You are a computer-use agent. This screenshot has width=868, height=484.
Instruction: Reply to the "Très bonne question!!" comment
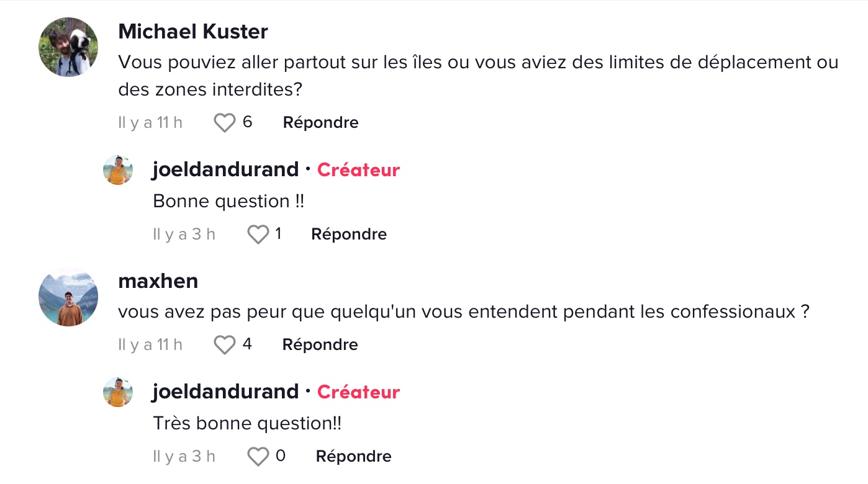click(x=353, y=457)
